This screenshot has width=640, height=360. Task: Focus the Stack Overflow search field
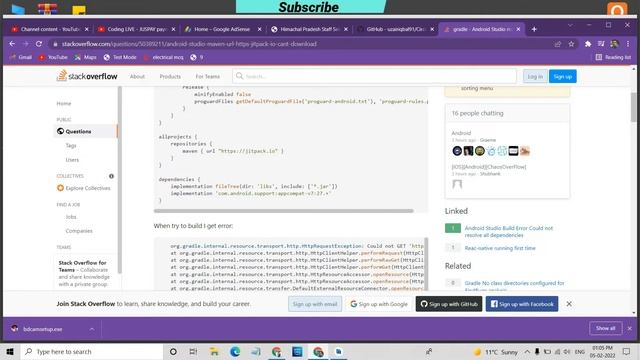[x=374, y=76]
